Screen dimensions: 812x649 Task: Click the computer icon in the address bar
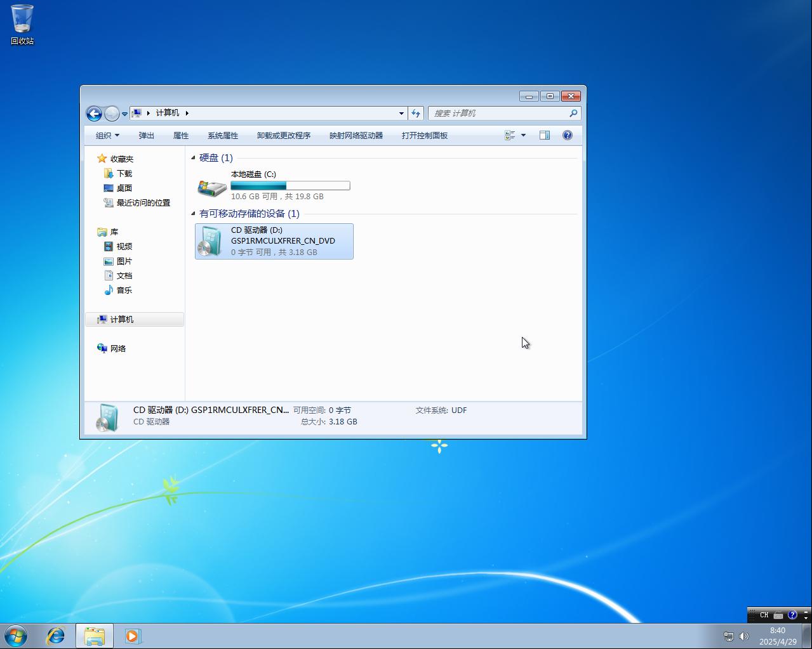[136, 113]
